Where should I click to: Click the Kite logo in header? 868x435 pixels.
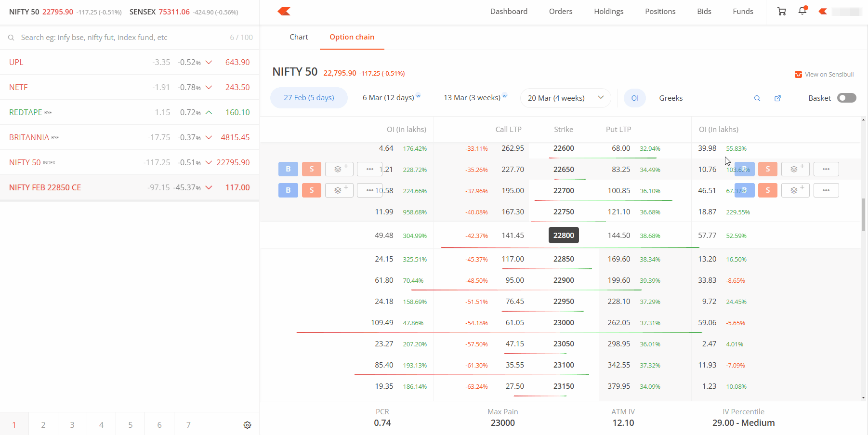tap(284, 11)
